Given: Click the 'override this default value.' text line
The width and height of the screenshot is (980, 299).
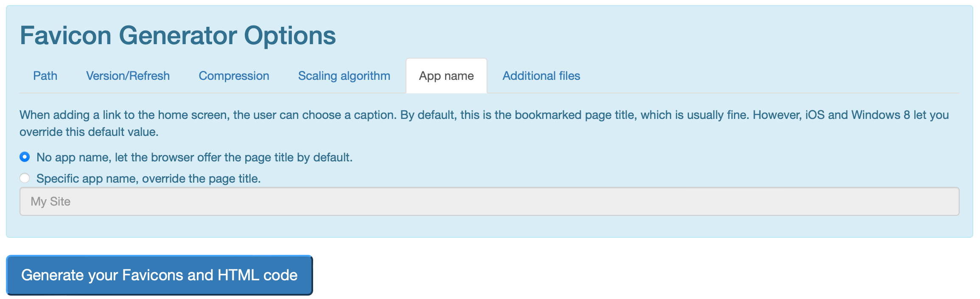Looking at the screenshot, I should pyautogui.click(x=89, y=132).
